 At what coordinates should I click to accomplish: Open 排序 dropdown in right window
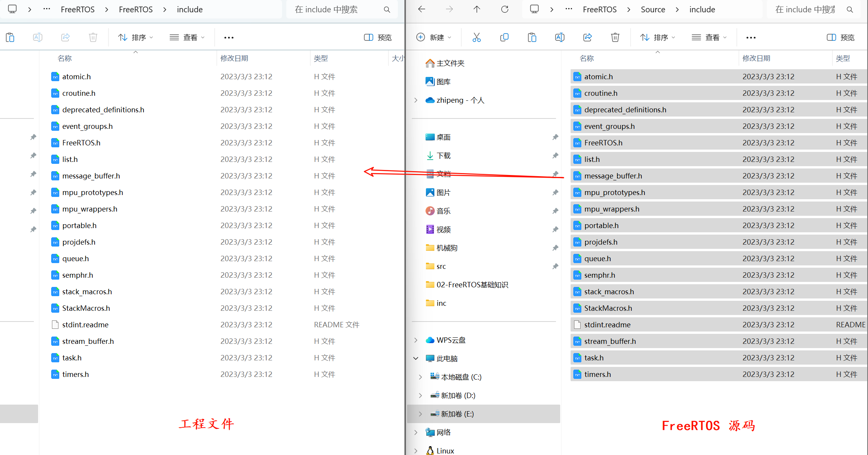point(658,37)
